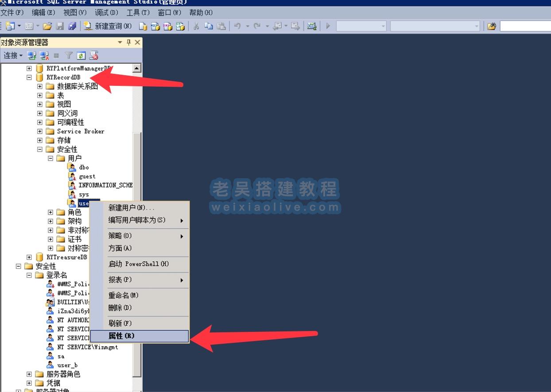Click the Open File folder icon on toolbar
Viewport: 551px width, 392px height.
47,26
